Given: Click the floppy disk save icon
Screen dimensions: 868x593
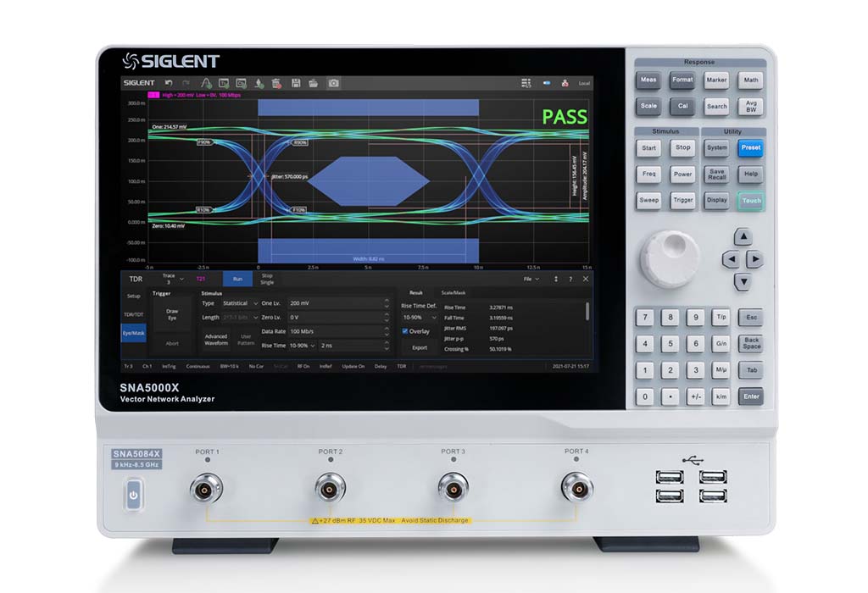Looking at the screenshot, I should (296, 83).
